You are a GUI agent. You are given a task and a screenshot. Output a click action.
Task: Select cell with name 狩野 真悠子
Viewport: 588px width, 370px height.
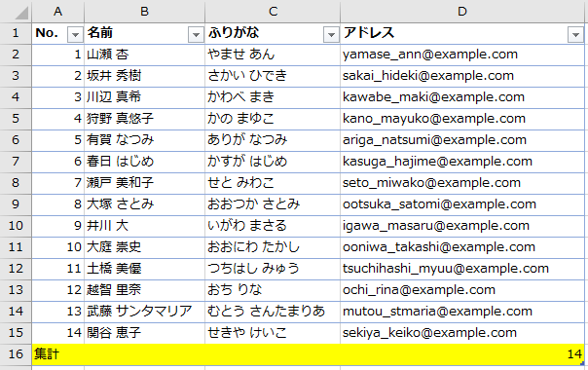point(145,119)
